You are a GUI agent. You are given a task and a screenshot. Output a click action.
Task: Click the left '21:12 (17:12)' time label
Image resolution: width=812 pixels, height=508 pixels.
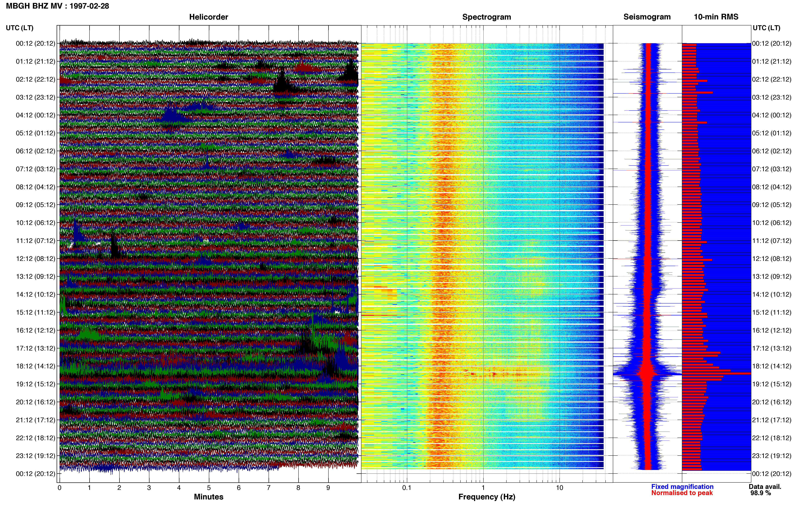click(36, 420)
